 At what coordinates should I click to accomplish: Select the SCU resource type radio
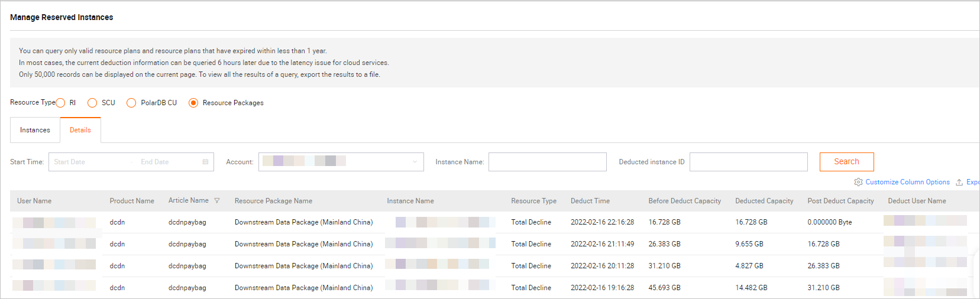coord(92,103)
